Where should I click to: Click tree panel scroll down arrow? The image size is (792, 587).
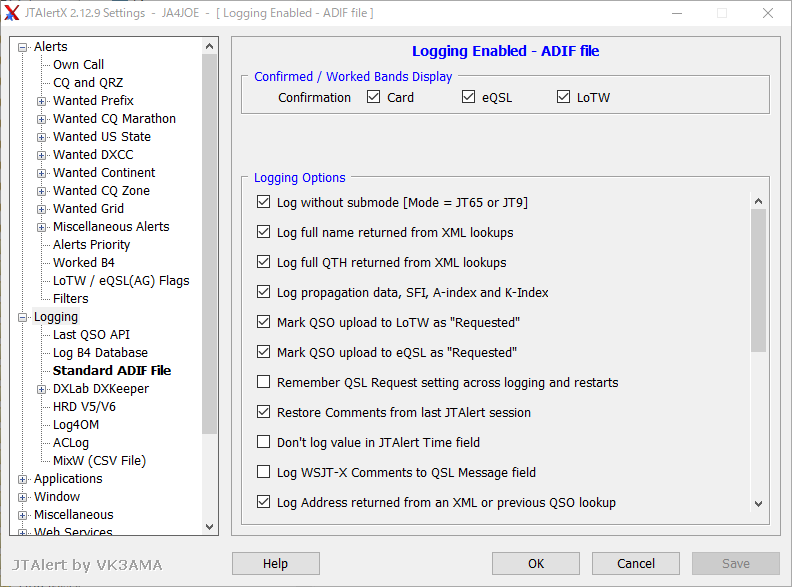click(x=210, y=526)
